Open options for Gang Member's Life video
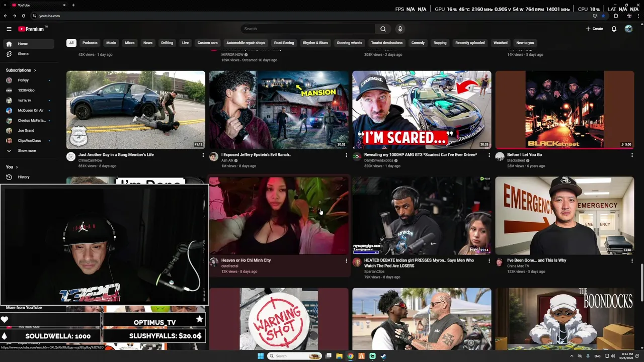This screenshot has height=362, width=644. [203, 155]
